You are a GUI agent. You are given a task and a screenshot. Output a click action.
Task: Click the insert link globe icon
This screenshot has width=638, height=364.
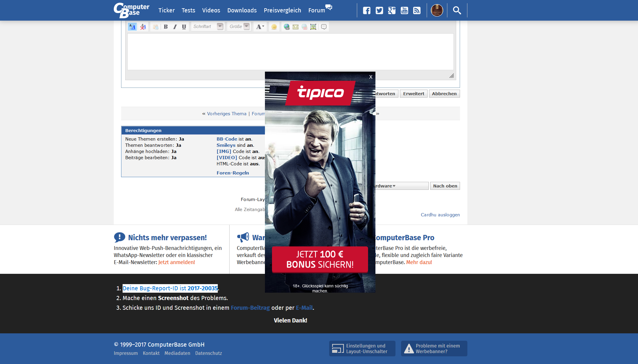(286, 27)
